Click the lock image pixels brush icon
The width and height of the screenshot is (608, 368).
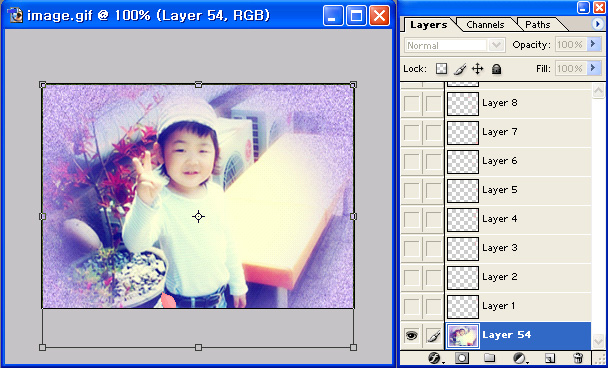460,69
